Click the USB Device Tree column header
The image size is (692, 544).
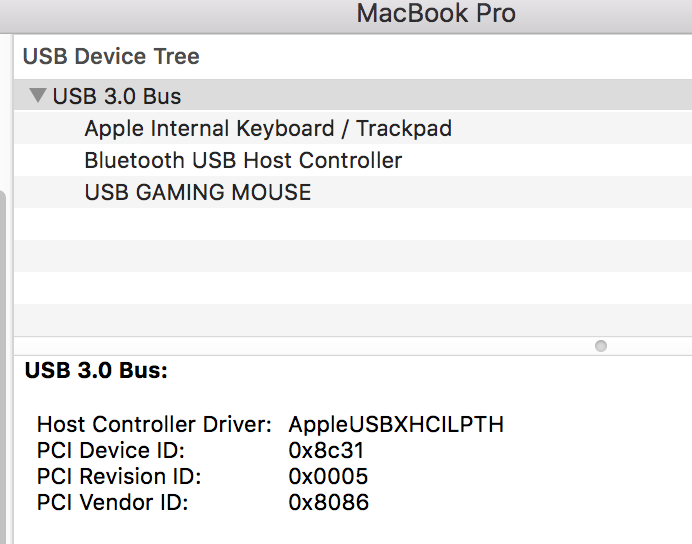pos(111,56)
